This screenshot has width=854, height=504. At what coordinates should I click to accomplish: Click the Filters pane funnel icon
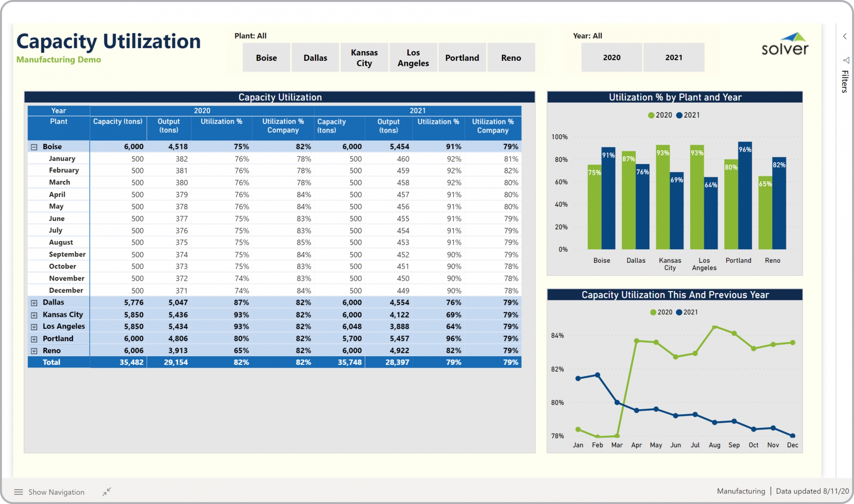[846, 60]
